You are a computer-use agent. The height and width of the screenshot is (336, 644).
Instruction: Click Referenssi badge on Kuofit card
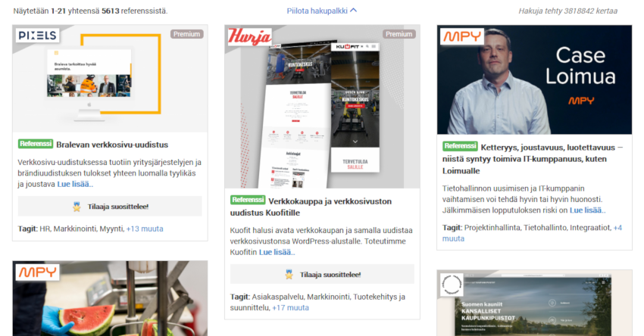pos(248,201)
